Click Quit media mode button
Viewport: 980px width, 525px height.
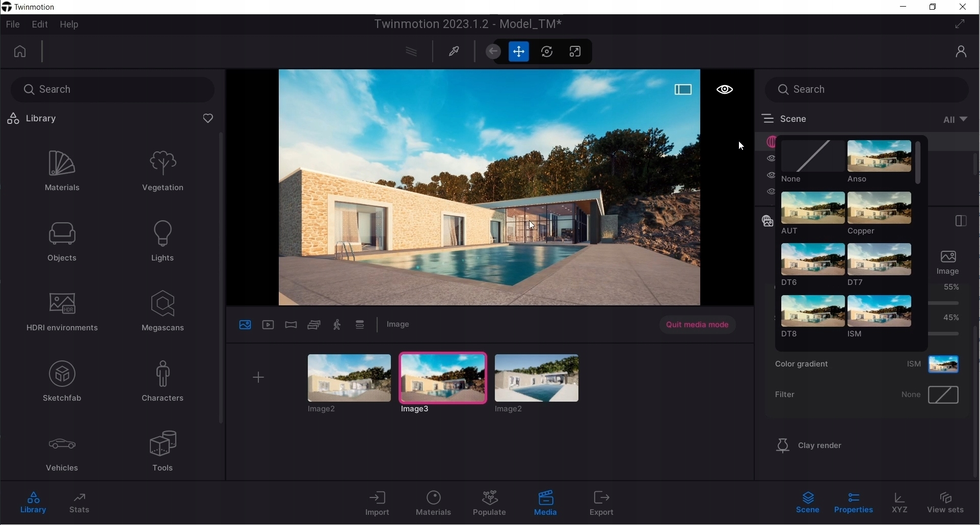pos(697,325)
